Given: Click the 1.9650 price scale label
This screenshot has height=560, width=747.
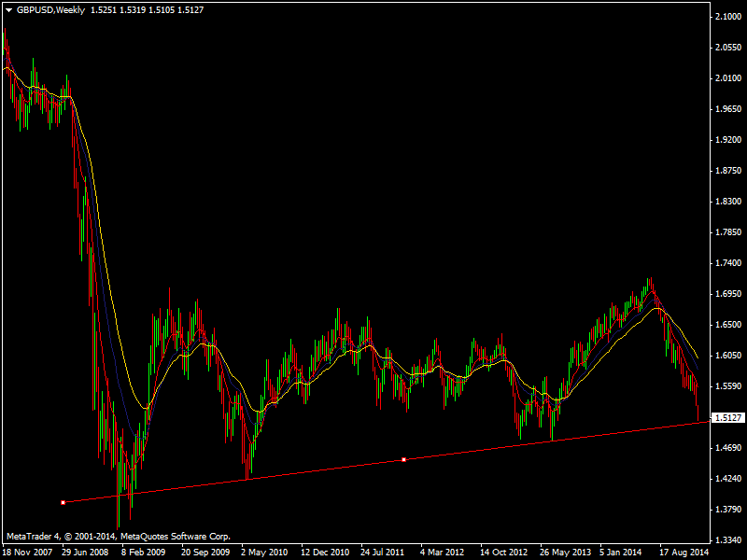Looking at the screenshot, I should [x=728, y=109].
